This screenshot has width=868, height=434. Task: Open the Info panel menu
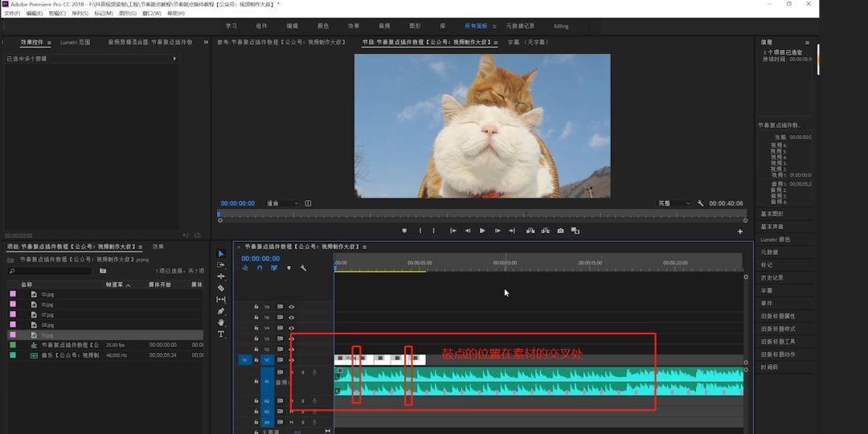pyautogui.click(x=807, y=42)
